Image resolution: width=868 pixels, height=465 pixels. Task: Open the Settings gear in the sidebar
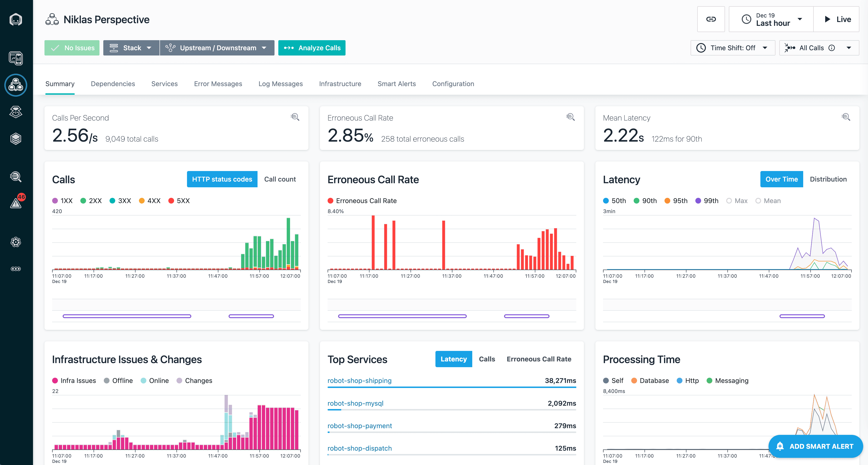coord(16,242)
